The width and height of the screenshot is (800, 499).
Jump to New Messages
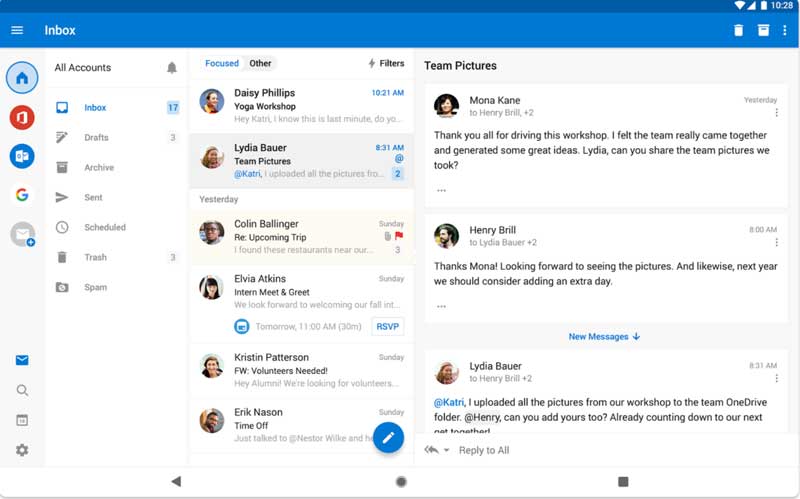(604, 337)
